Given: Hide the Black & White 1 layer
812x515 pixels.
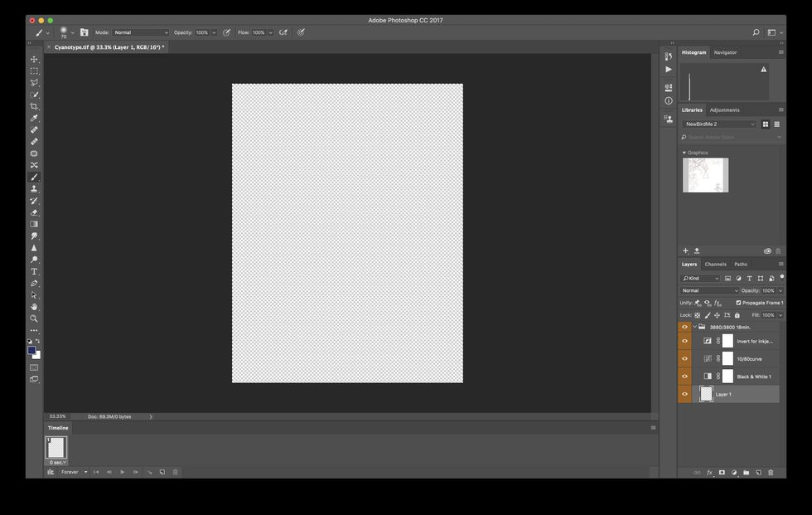Looking at the screenshot, I should (x=684, y=376).
